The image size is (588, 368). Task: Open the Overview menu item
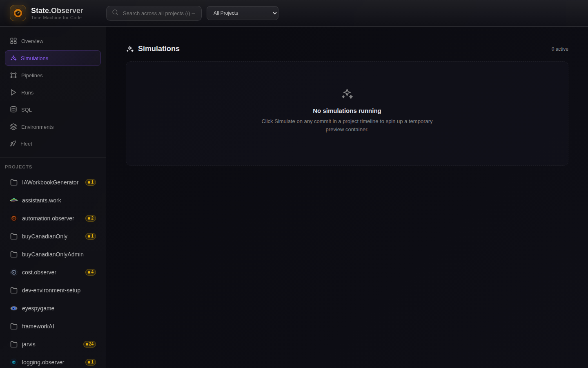coord(53,41)
